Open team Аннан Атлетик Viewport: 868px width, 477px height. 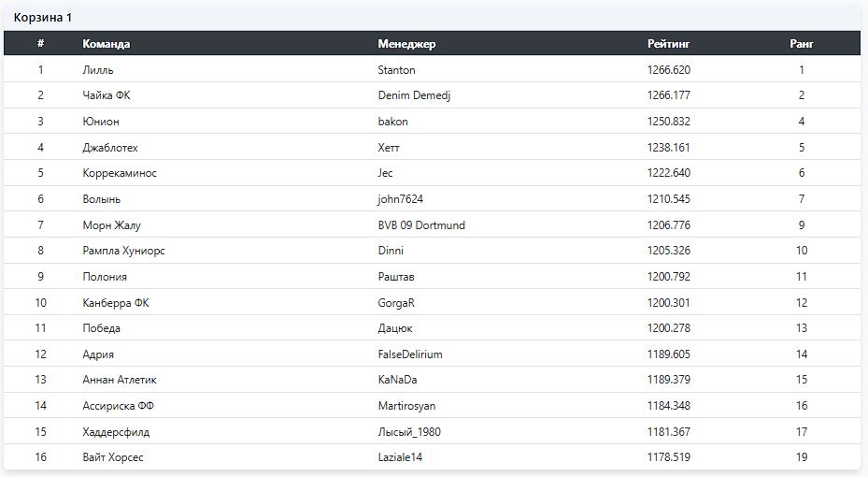(x=120, y=380)
